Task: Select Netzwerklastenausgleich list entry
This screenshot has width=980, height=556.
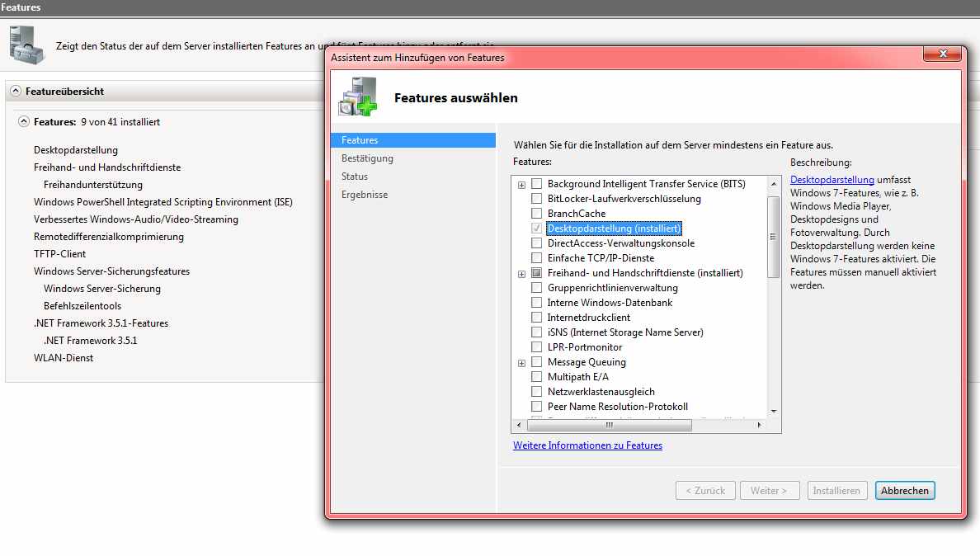Action: [x=601, y=392]
